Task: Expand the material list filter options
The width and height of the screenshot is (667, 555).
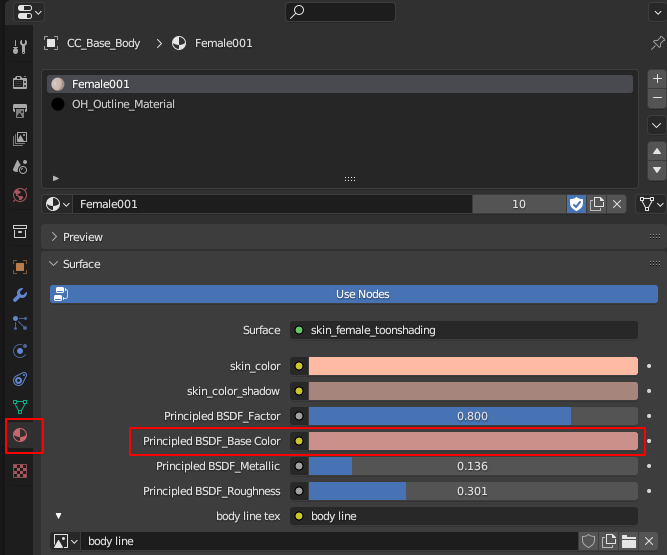Action: tap(56, 178)
